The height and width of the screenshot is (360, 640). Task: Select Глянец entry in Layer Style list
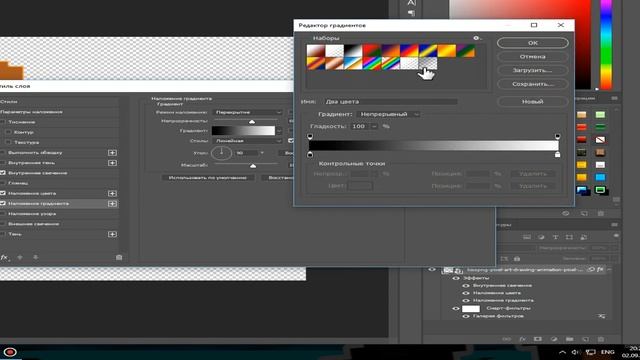point(18,183)
